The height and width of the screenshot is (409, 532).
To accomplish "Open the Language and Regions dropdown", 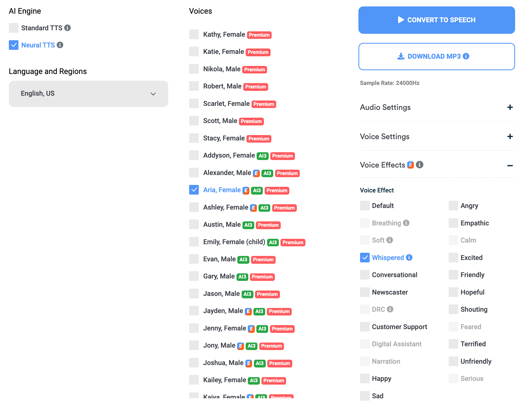I will point(88,93).
